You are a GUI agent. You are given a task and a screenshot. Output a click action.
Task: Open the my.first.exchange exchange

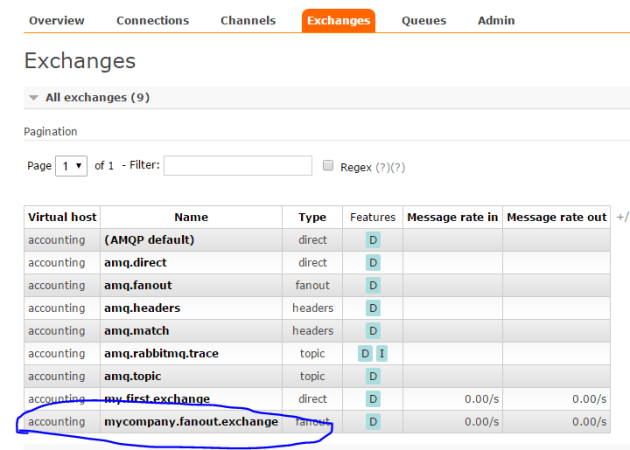157,399
